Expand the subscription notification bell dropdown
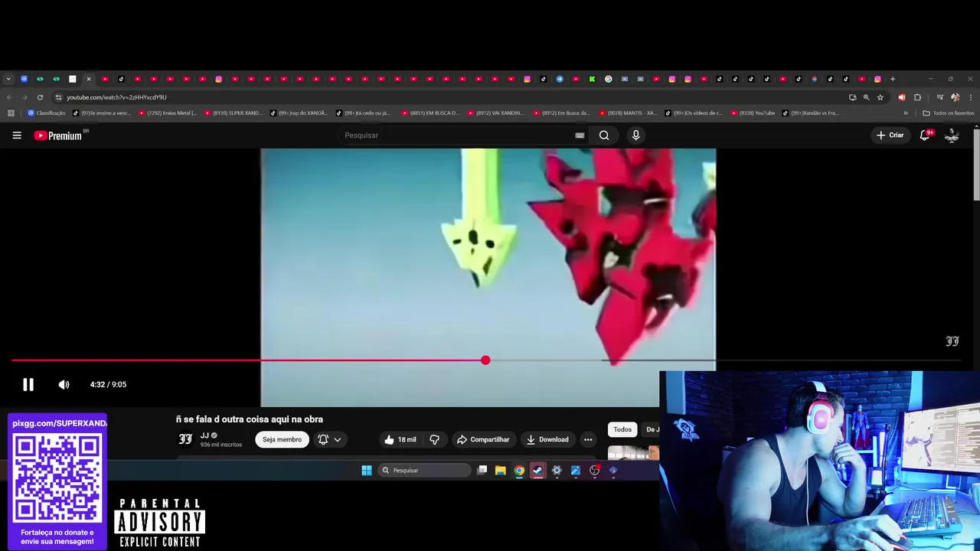The width and height of the screenshot is (980, 551). tap(330, 440)
